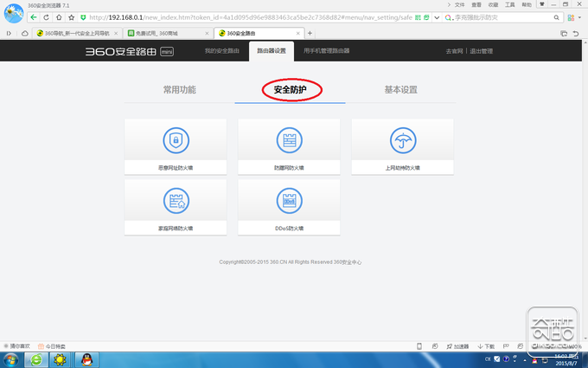
Task: Open the 帮助 (Help) menu
Action: click(x=527, y=4)
